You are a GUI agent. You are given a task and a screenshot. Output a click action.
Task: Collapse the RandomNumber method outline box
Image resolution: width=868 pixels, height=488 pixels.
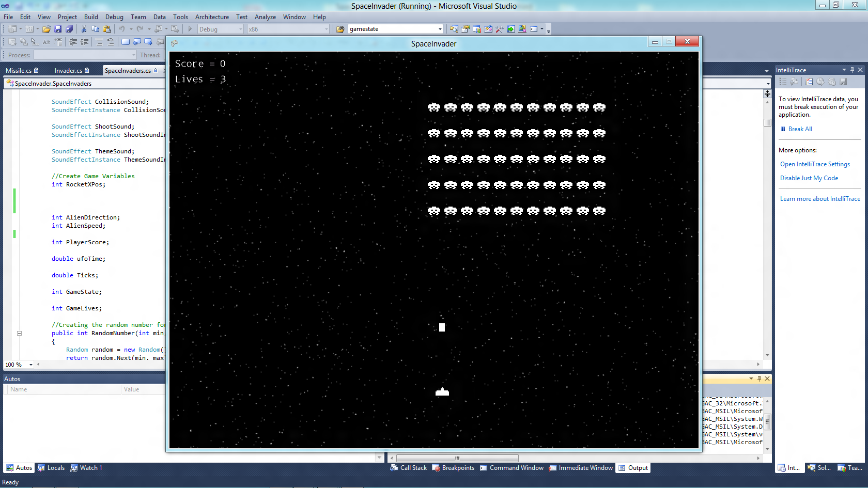click(x=19, y=333)
